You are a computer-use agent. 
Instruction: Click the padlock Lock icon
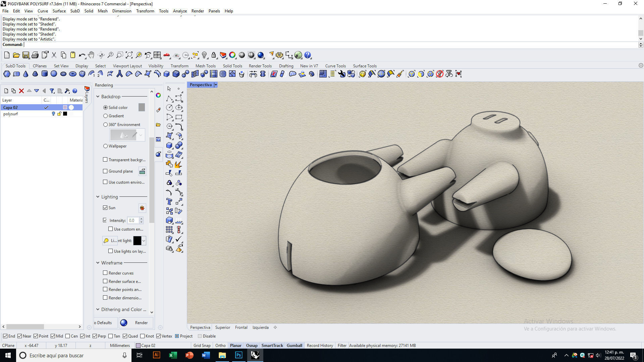pyautogui.click(x=214, y=55)
